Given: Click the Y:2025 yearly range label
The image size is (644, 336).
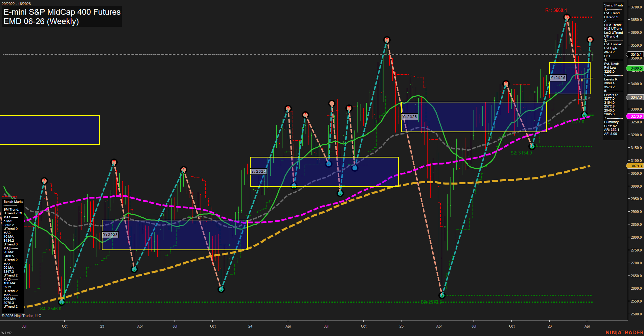Looking at the screenshot, I should pyautogui.click(x=409, y=117).
